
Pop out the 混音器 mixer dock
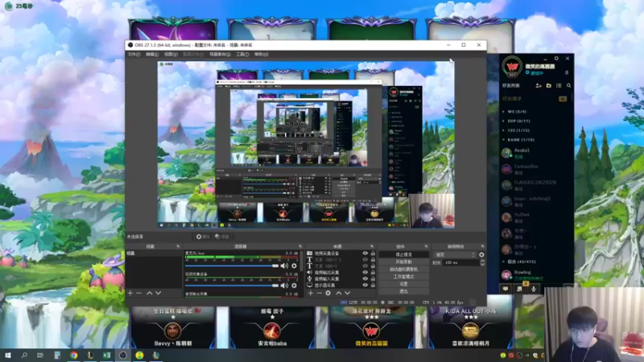[x=300, y=246]
